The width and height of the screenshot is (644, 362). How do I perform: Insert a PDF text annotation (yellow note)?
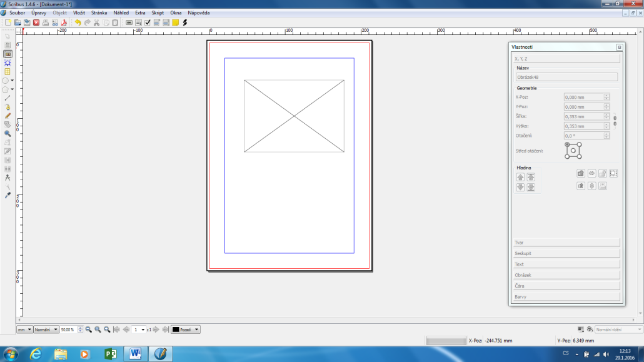175,23
